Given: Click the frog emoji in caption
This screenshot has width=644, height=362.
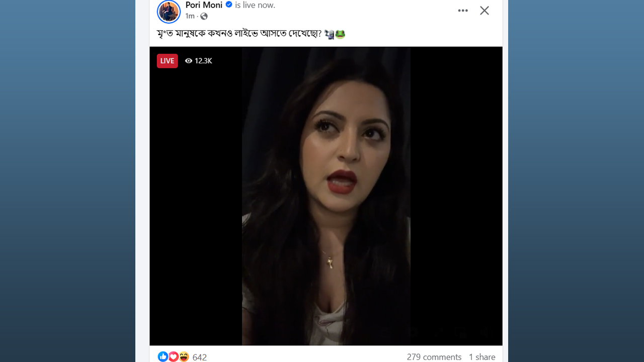Looking at the screenshot, I should (x=340, y=34).
